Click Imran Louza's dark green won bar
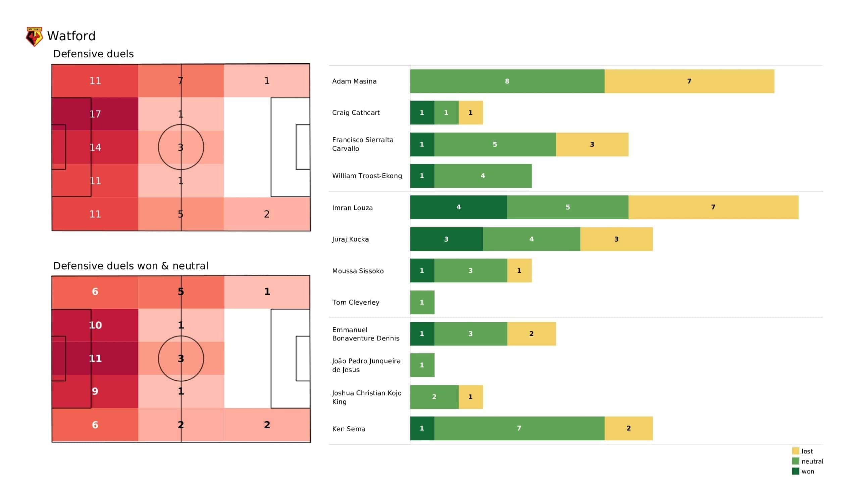 click(x=458, y=207)
